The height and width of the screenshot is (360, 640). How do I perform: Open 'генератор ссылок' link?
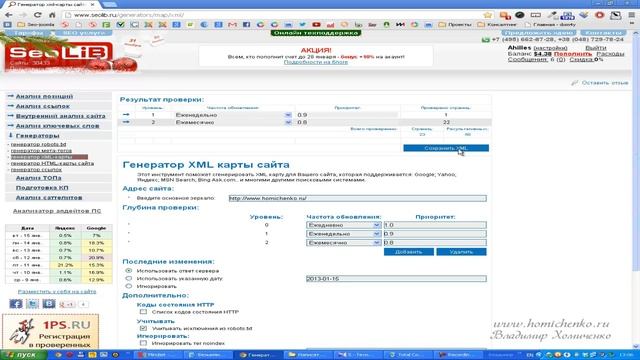[x=36, y=169]
